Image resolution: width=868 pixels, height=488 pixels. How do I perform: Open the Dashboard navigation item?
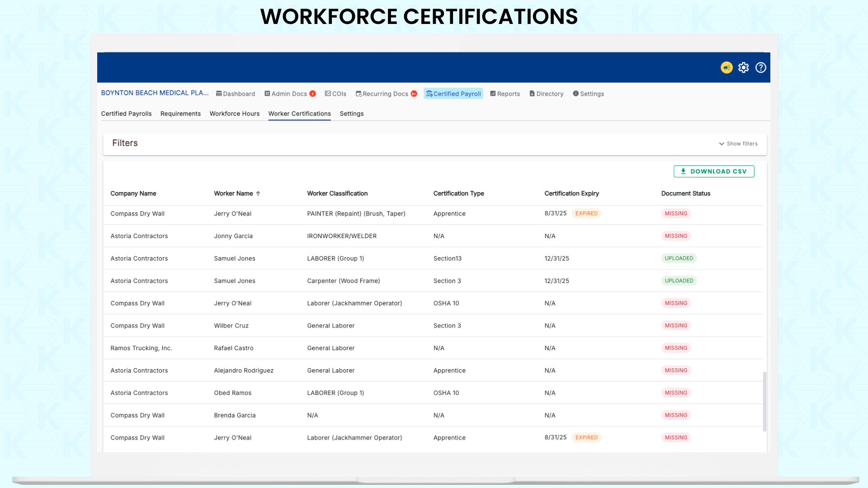coord(236,94)
